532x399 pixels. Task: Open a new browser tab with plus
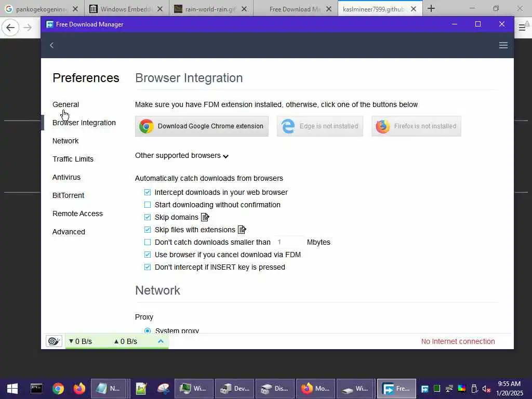pyautogui.click(x=431, y=8)
